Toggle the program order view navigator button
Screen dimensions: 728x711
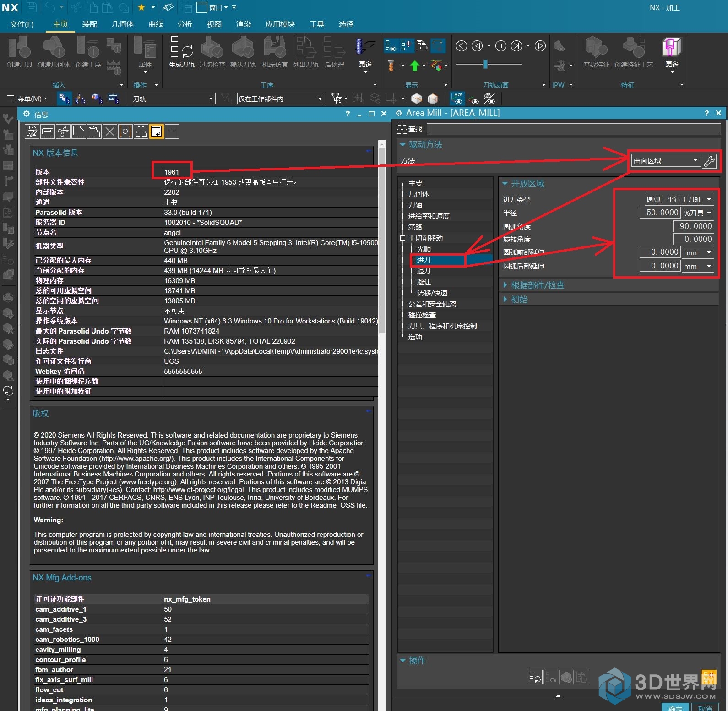(x=64, y=98)
